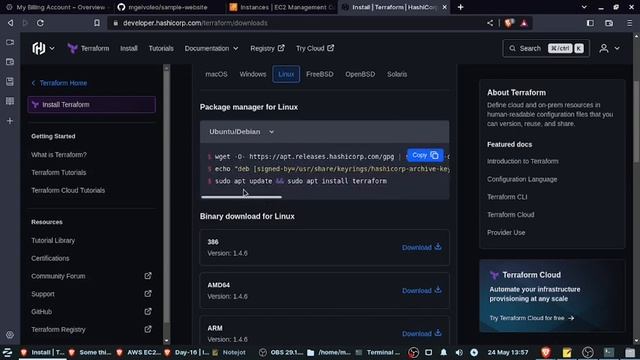Open the Terraform logo link in header
Viewport: 640px width, 360px height.
(88, 48)
